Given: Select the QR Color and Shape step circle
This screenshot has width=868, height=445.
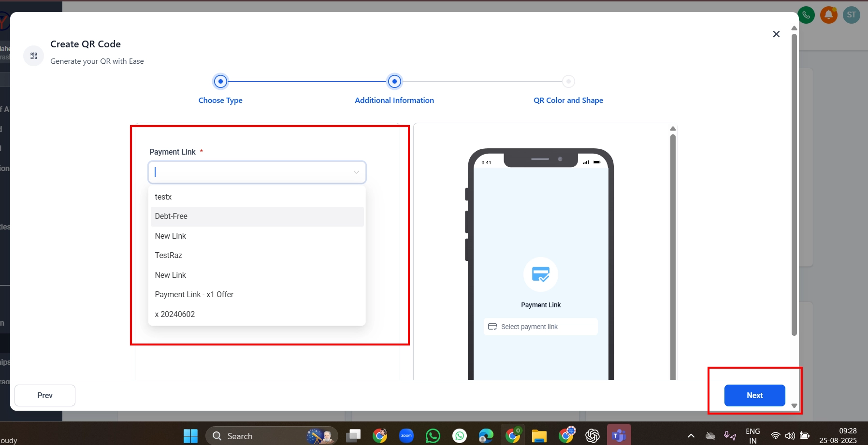Looking at the screenshot, I should [568, 82].
